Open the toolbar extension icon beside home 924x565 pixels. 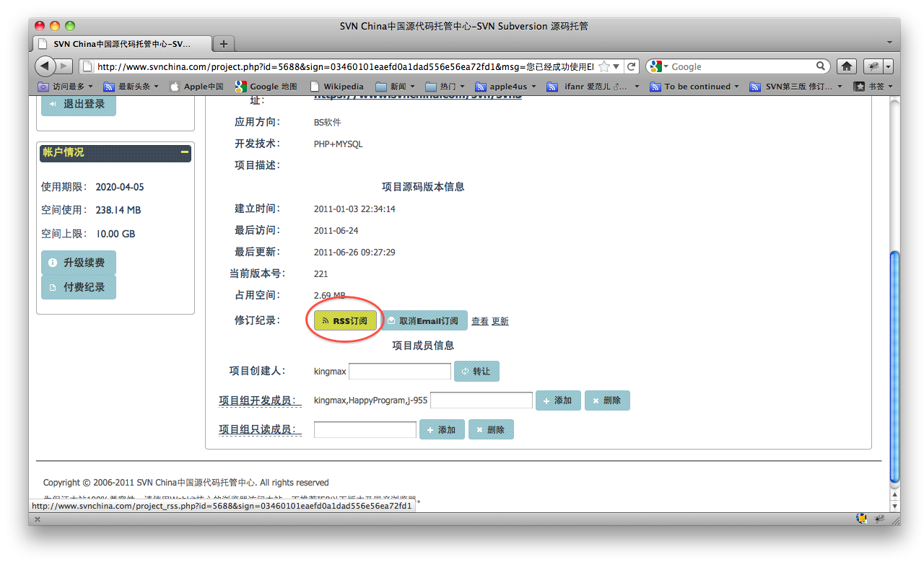873,66
